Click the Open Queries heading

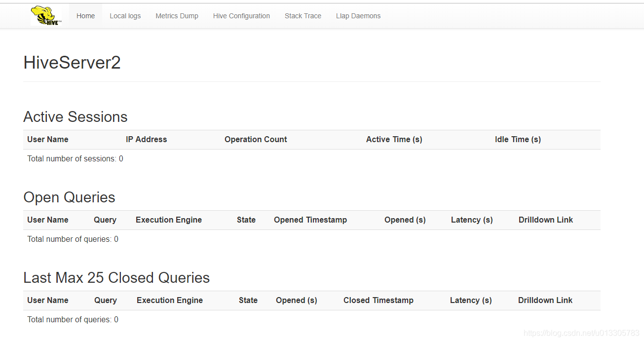69,197
